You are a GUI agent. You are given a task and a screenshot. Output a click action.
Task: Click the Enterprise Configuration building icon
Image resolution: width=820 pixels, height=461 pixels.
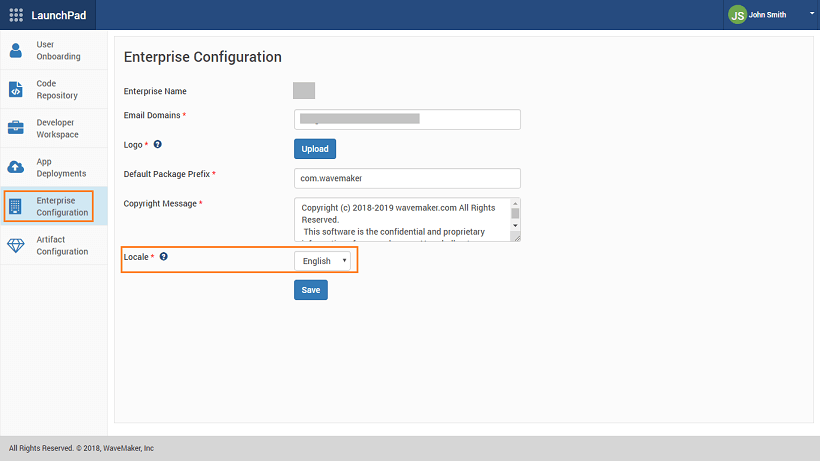coord(15,207)
